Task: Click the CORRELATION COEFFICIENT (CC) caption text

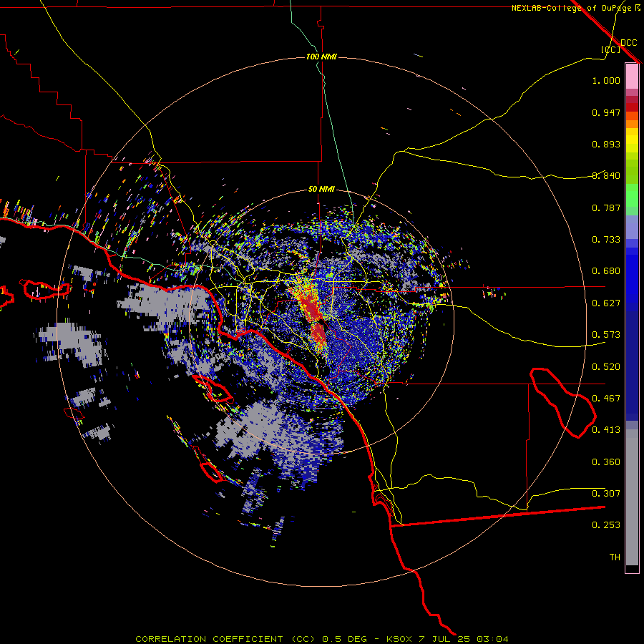Action: (x=225, y=639)
